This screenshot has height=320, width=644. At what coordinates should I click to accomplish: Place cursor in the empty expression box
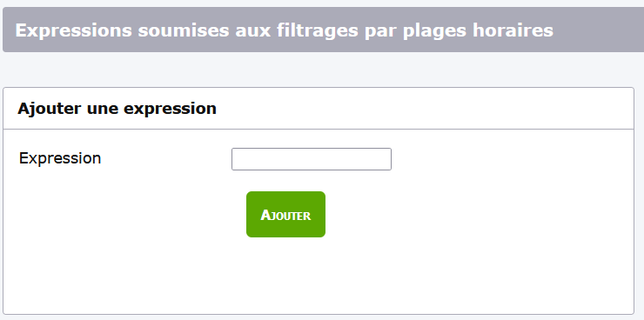(x=312, y=159)
